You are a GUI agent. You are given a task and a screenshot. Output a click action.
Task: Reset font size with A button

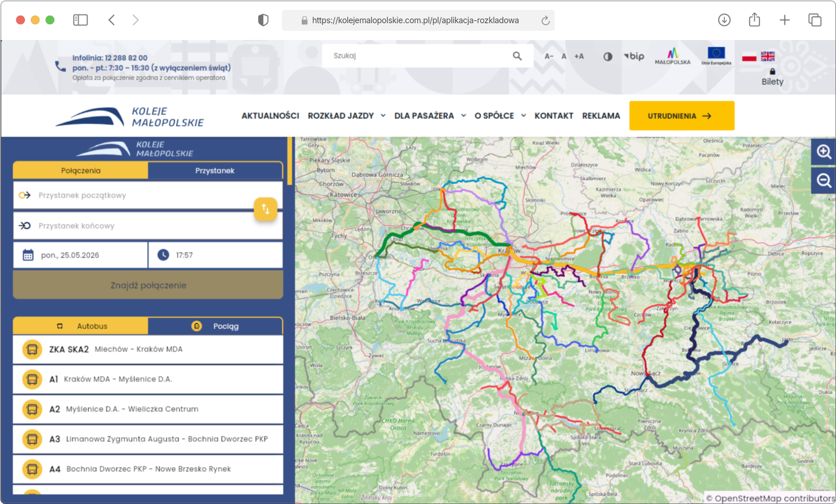563,56
